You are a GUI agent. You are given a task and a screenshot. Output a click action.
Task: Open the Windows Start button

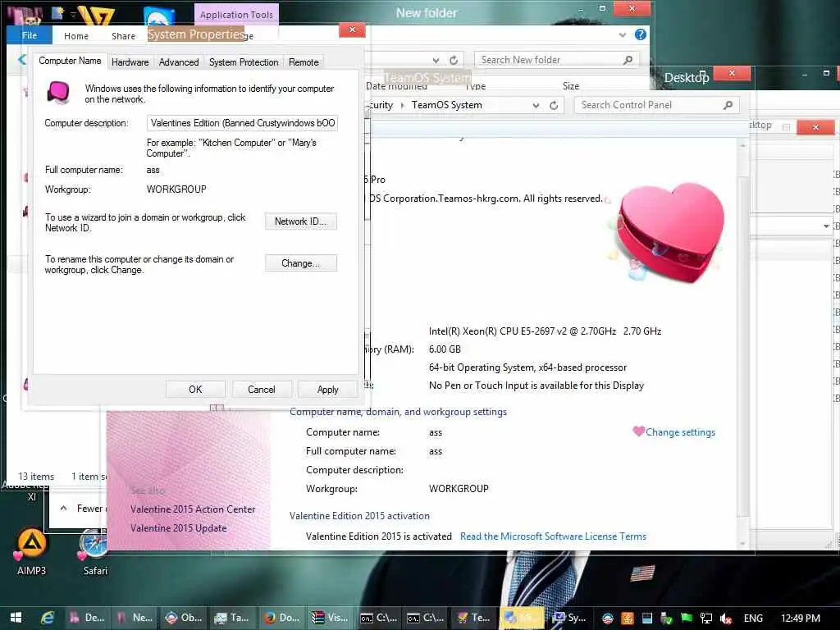point(16,618)
